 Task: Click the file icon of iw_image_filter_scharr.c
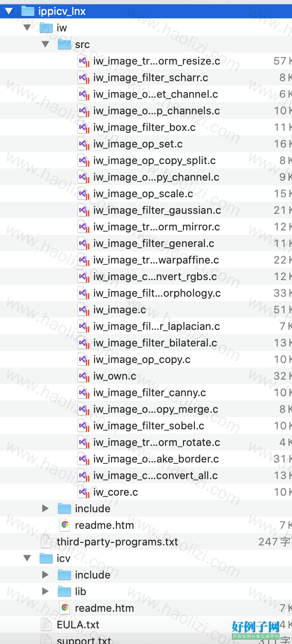[x=84, y=78]
